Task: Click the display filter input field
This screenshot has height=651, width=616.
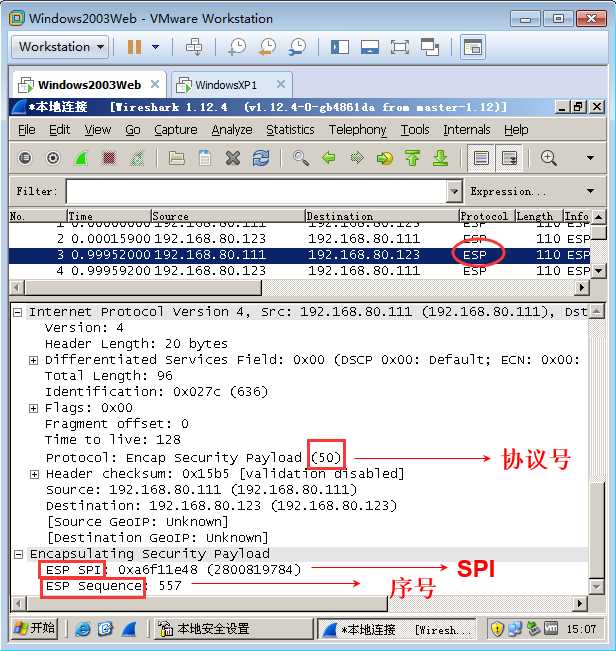Action: coord(257,191)
